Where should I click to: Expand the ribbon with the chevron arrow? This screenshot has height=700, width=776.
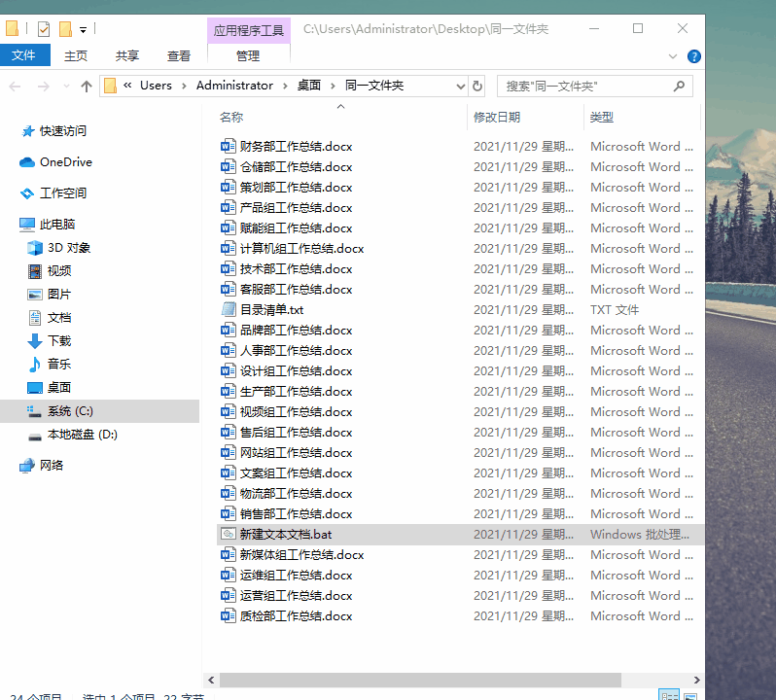[x=673, y=56]
